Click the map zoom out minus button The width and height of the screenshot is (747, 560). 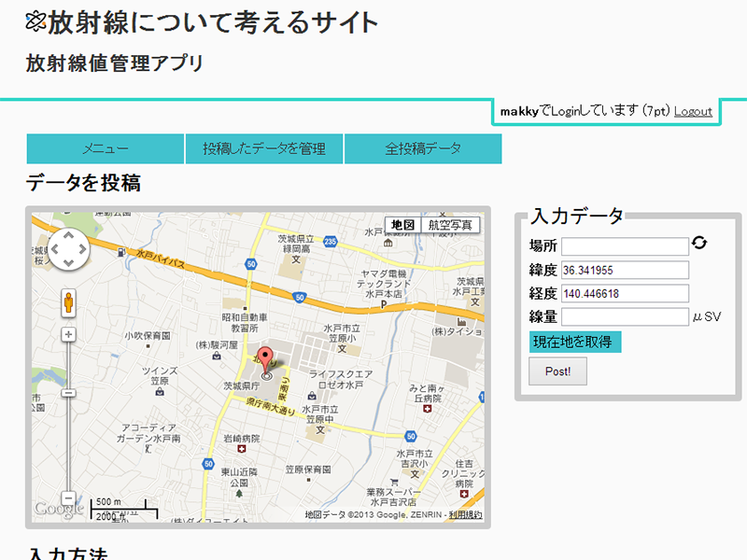[x=68, y=498]
